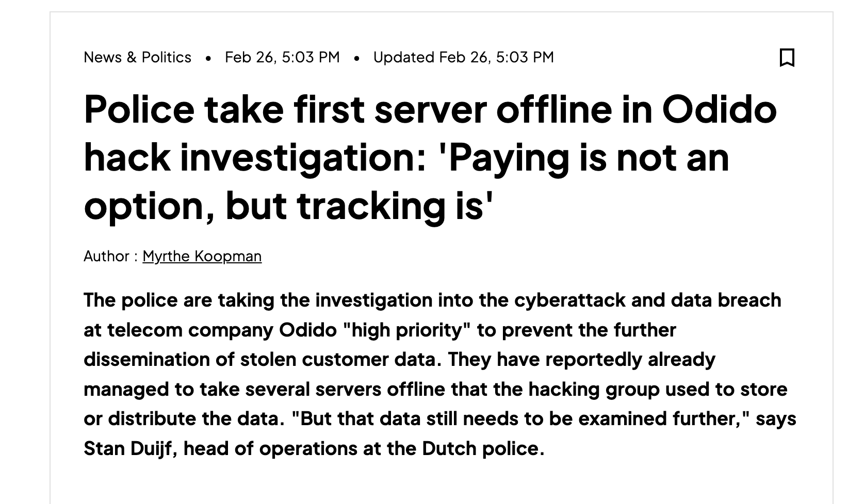This screenshot has width=848, height=504.
Task: Bookmark this Odido hack article
Action: [787, 57]
